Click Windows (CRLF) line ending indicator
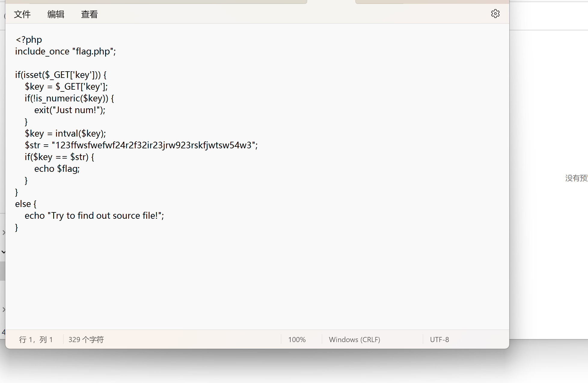Viewport: 588px width, 383px height. 354,340
